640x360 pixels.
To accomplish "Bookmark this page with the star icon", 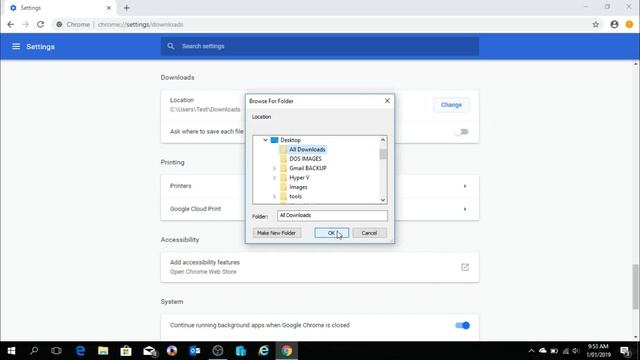I will pyautogui.click(x=596, y=24).
